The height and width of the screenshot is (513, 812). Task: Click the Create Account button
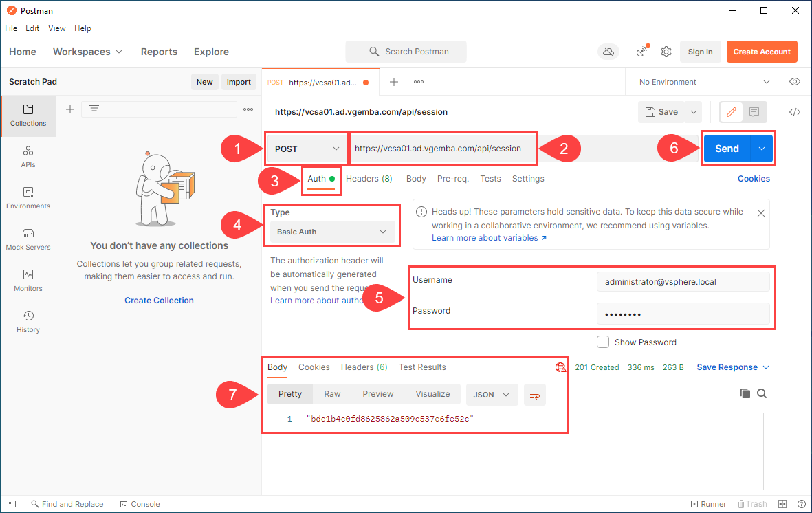[762, 52]
